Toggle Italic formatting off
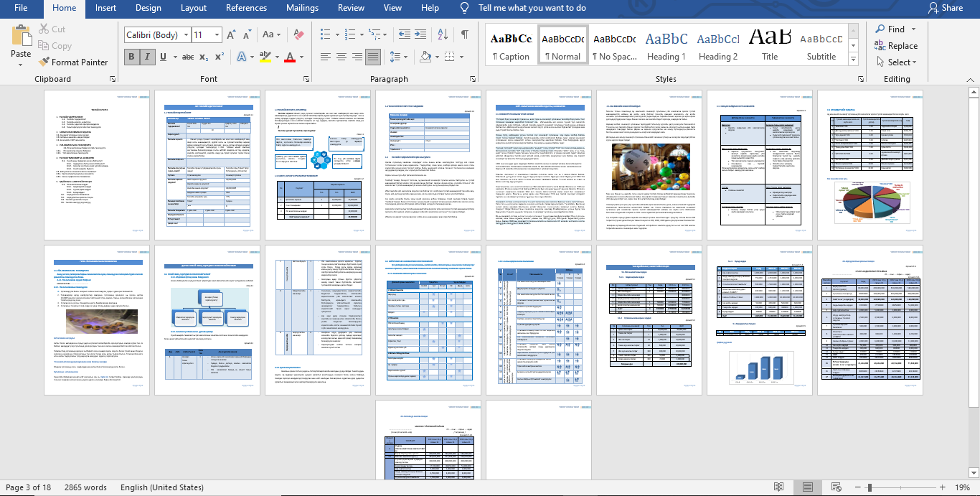 click(x=147, y=57)
